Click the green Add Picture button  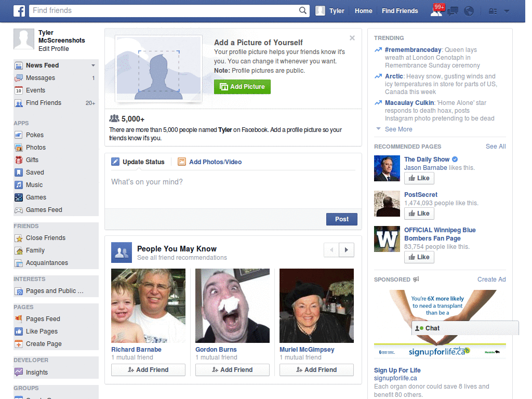pos(242,87)
